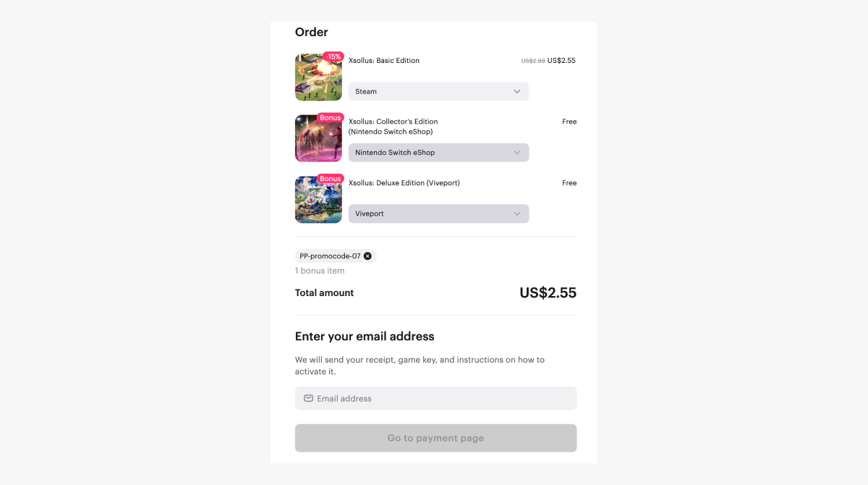
Task: Click the PP-promocode-07 promo chip label
Action: (330, 256)
